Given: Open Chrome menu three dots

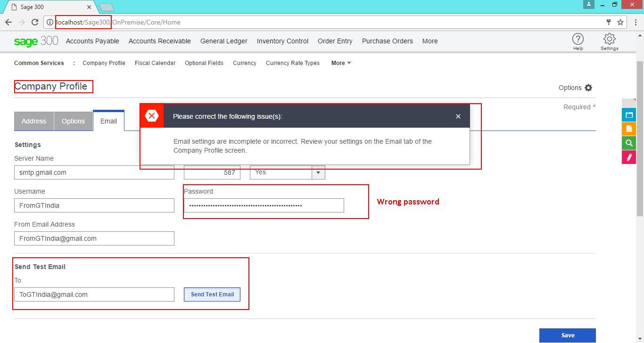Looking at the screenshot, I should point(636,22).
